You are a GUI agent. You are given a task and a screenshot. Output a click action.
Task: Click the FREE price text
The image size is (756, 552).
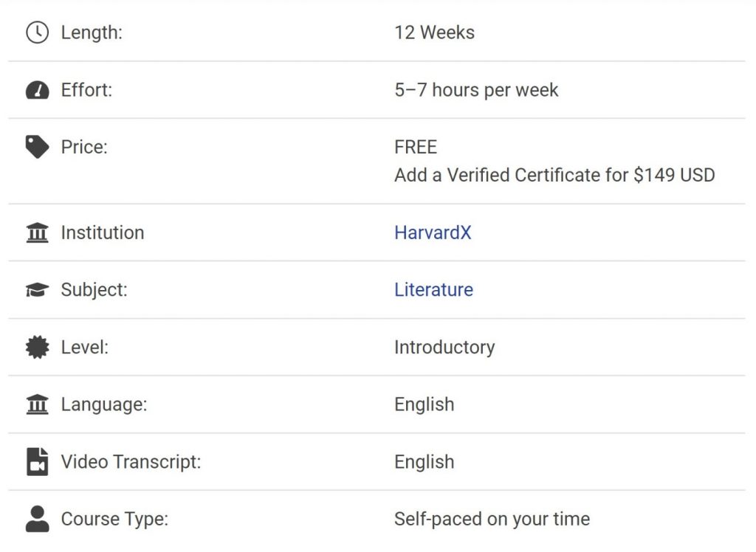(416, 147)
